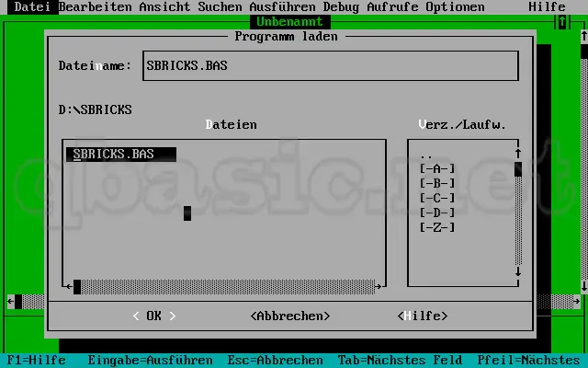Image resolution: width=588 pixels, height=368 pixels.
Task: Open the Ausführen menu
Action: click(282, 6)
